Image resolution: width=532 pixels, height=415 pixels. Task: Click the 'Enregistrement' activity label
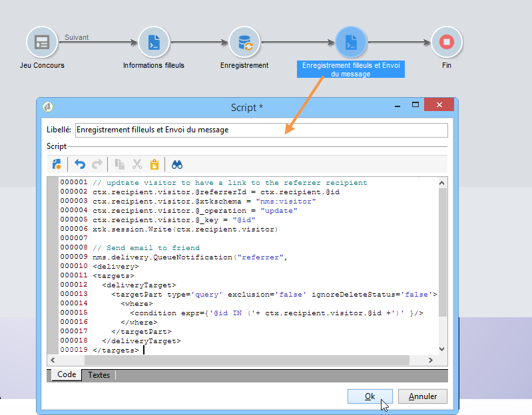tap(244, 65)
